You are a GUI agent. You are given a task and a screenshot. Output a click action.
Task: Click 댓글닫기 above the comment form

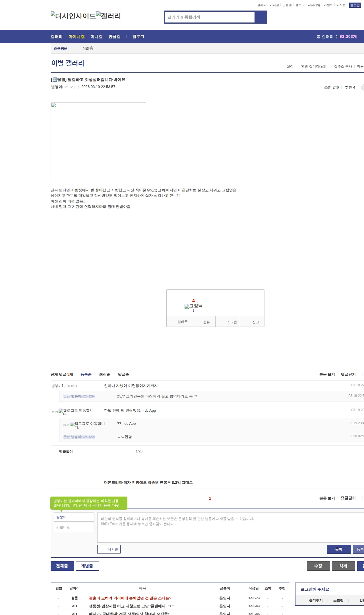(348, 498)
